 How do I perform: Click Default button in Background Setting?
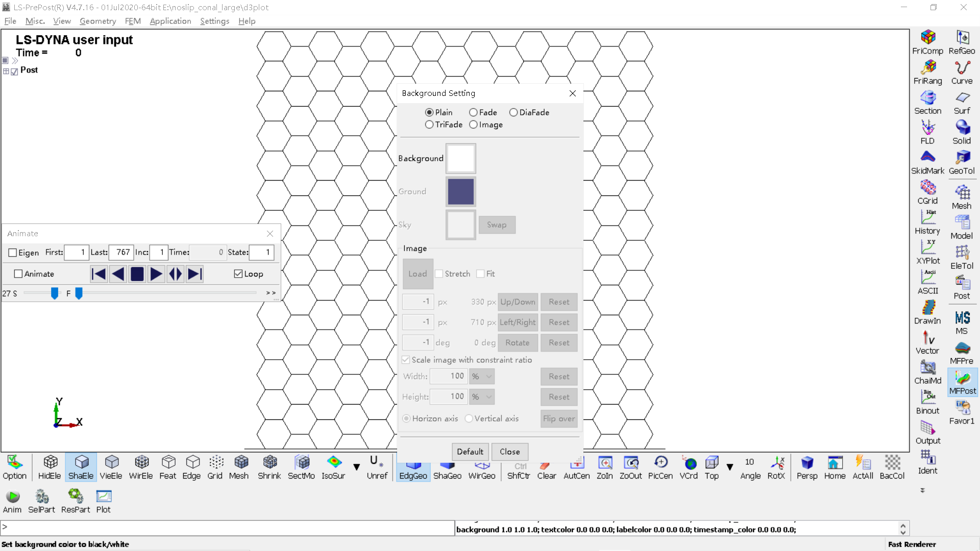point(470,451)
